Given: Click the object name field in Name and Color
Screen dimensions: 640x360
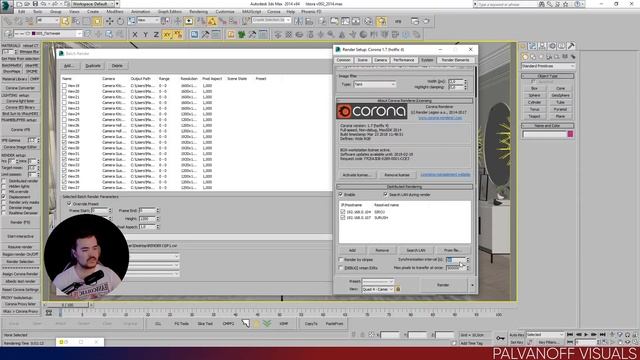Looking at the screenshot, I should (544, 134).
